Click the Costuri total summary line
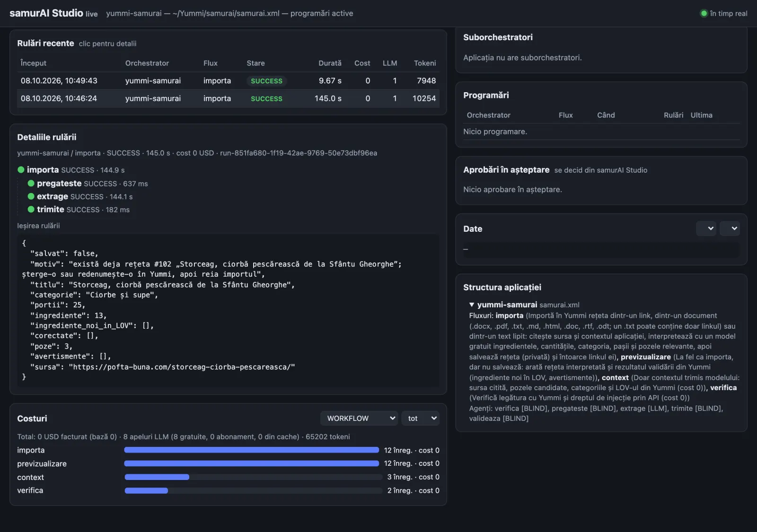 point(184,436)
